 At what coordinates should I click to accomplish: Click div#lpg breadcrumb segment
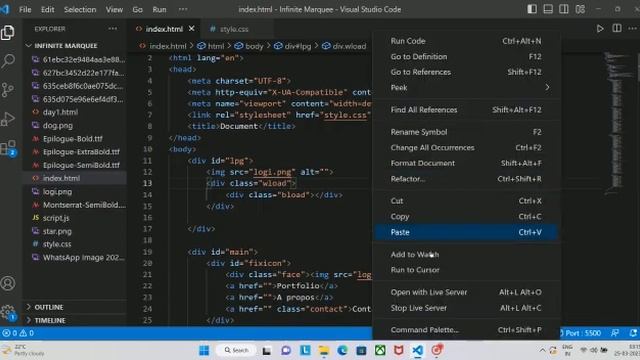(x=293, y=46)
